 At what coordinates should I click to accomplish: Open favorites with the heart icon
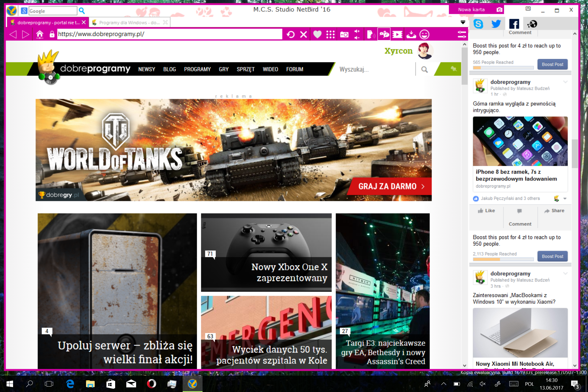[x=317, y=34]
